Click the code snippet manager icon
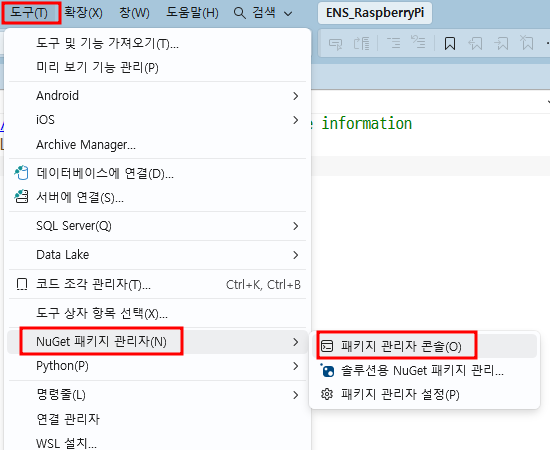Screen dimensions: 550x450 click(x=22, y=284)
